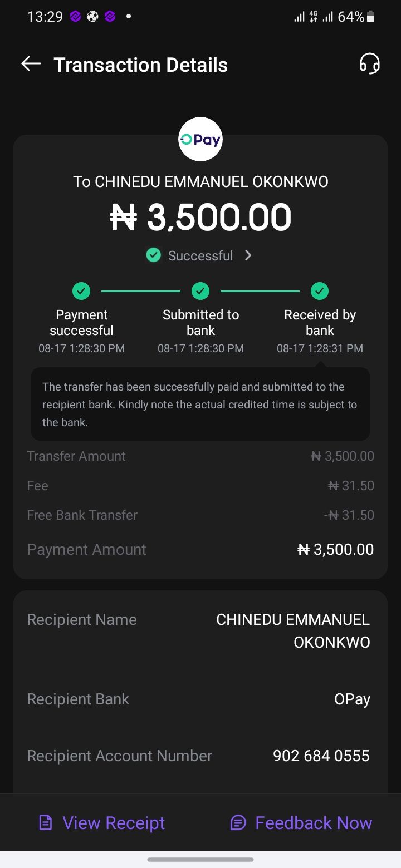Screen dimensions: 401x868
Task: Tap the Recipient Bank OPay value
Action: click(352, 699)
